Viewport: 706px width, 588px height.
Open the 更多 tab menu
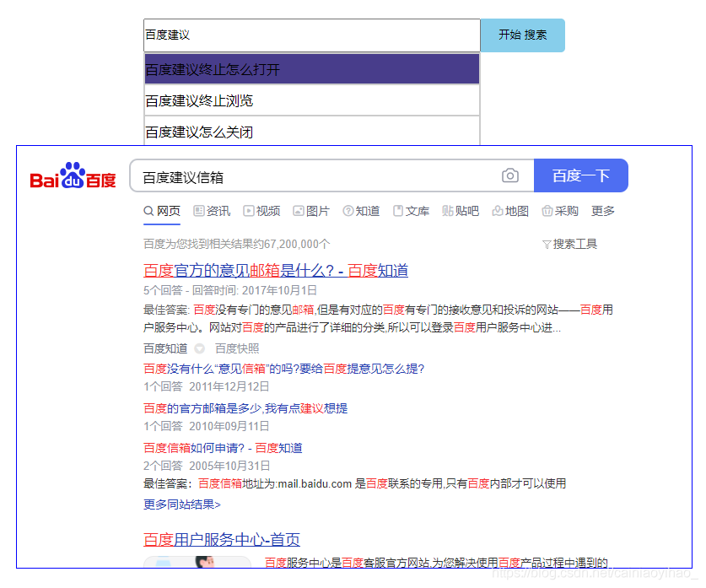[x=603, y=211]
